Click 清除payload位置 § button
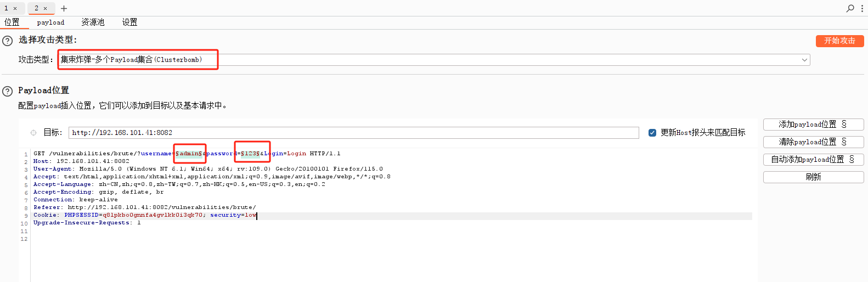The width and height of the screenshot is (868, 282). coord(813,142)
